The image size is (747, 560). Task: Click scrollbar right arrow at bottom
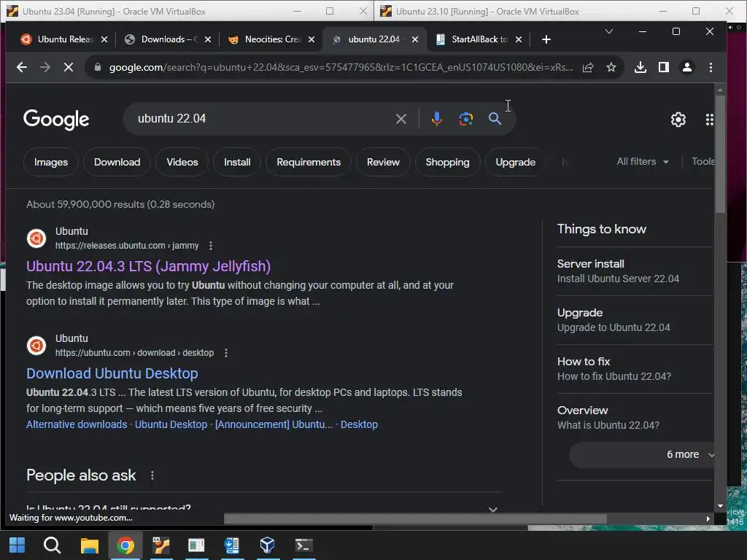tap(708, 518)
